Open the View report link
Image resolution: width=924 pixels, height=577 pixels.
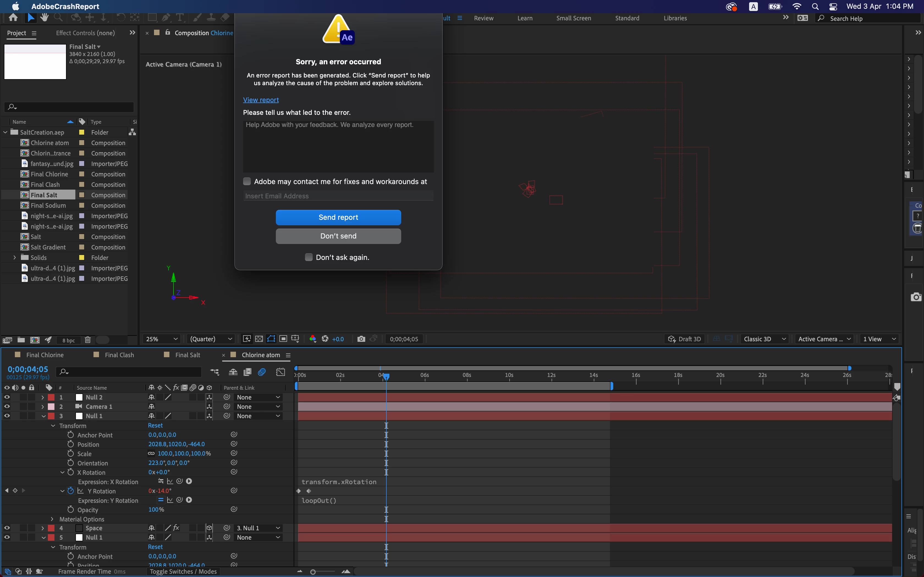pos(261,99)
